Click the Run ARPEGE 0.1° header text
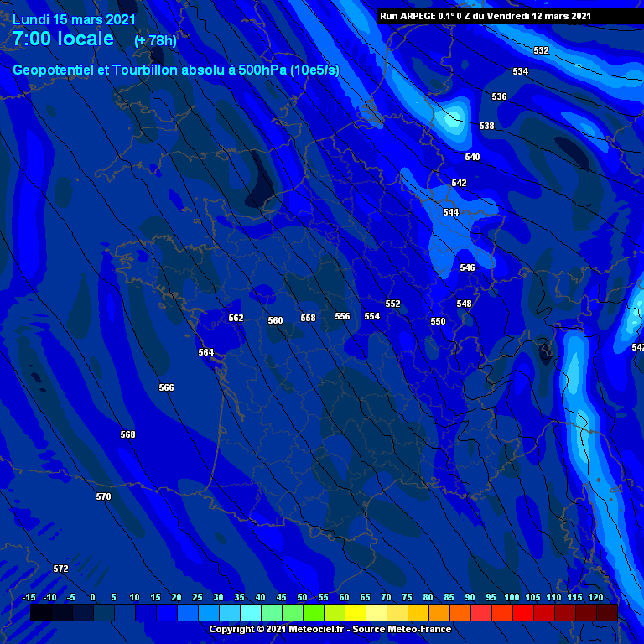The image size is (644, 644). click(486, 15)
